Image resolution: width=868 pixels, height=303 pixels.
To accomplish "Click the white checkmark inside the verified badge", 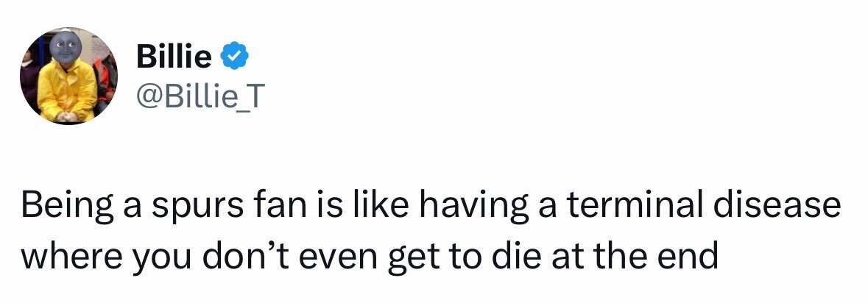I will [236, 57].
